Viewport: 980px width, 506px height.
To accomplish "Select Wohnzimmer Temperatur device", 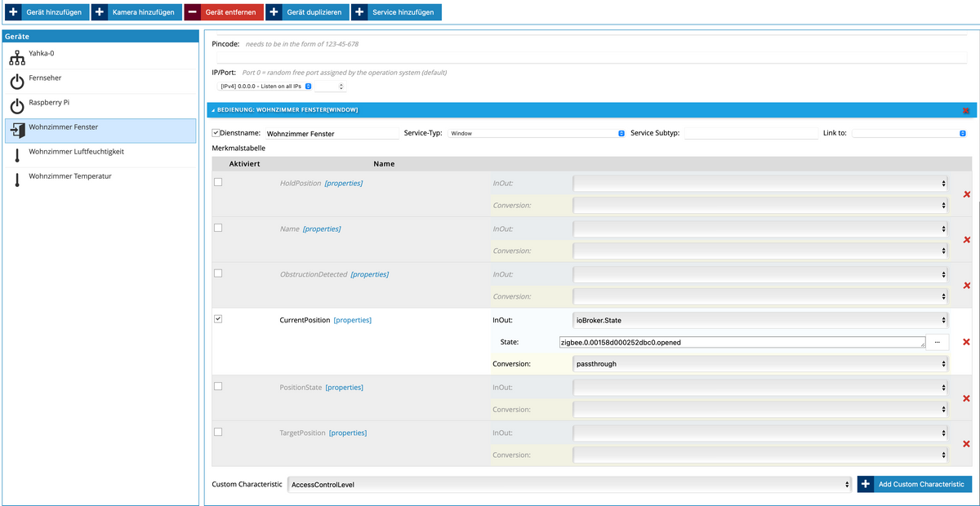I will (x=100, y=180).
